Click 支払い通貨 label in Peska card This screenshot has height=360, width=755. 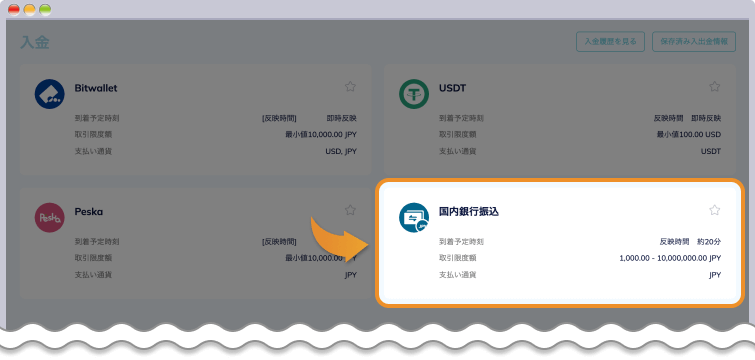point(93,275)
